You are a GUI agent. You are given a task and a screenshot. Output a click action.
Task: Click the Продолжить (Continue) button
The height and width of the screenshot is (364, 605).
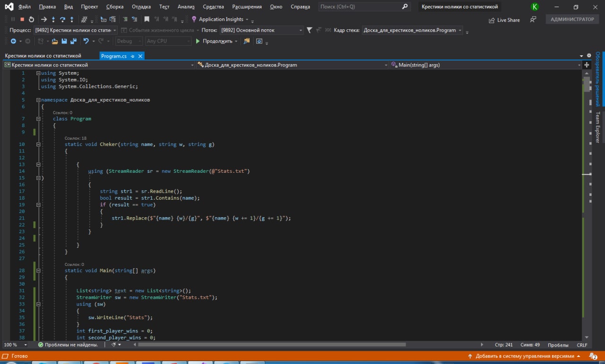(214, 41)
